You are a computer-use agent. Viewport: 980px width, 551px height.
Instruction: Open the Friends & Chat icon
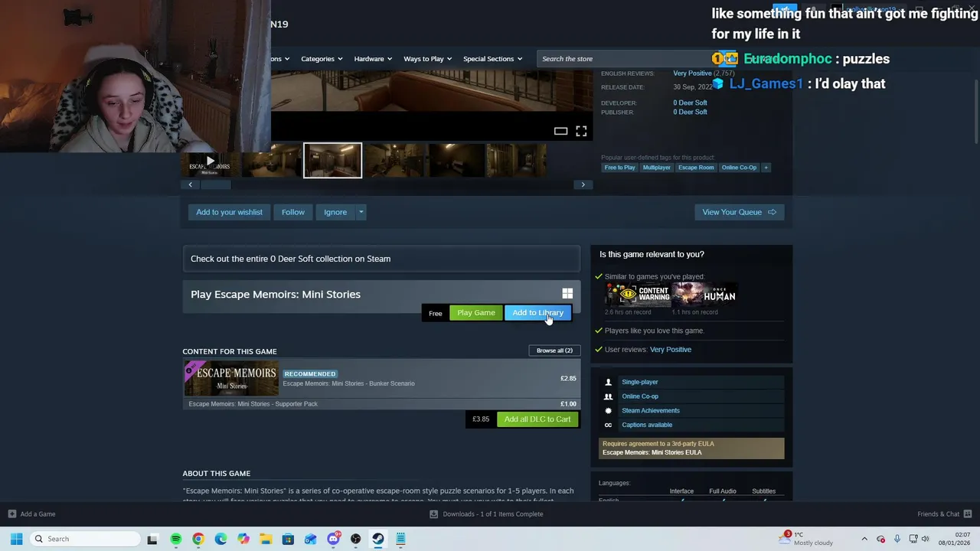(x=968, y=514)
